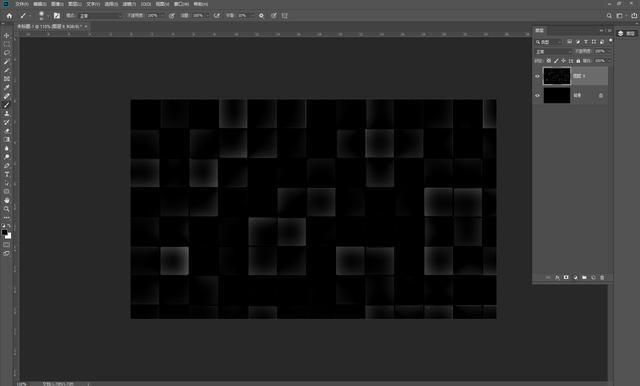Toggle pressure for size button
Image resolution: width=640 pixels, height=386 pixels.
pyautogui.click(x=274, y=16)
